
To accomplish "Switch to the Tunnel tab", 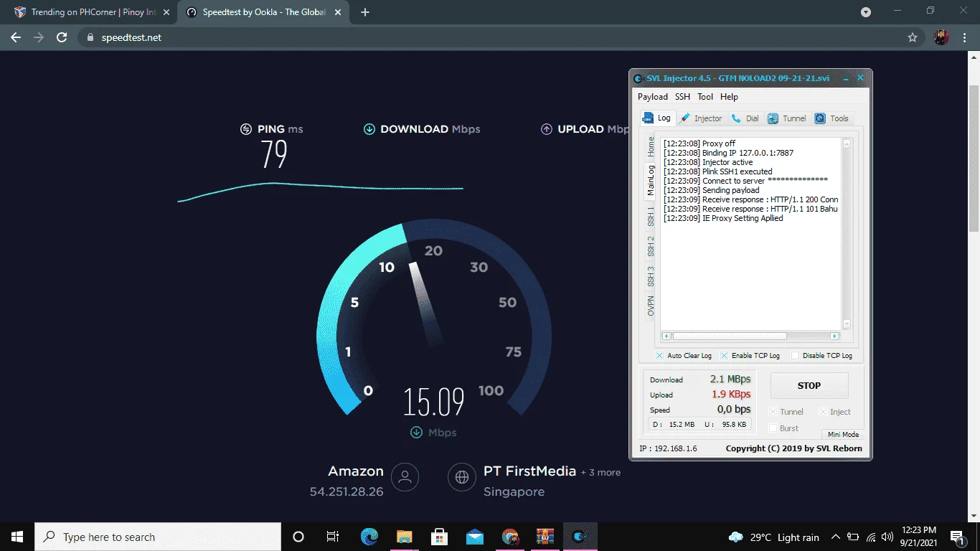I will [x=786, y=118].
